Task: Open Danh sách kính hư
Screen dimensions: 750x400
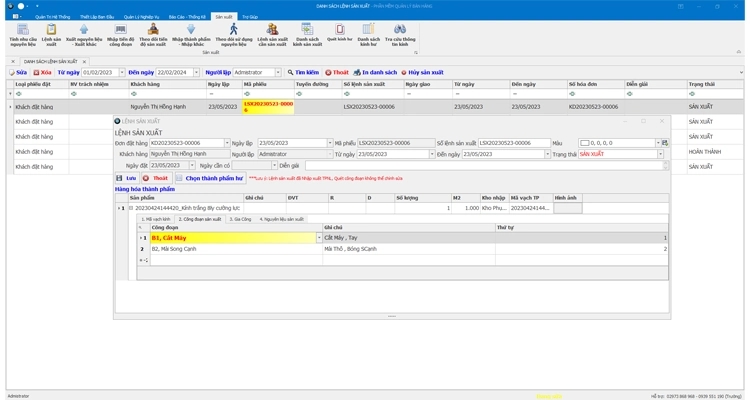Action: (369, 35)
